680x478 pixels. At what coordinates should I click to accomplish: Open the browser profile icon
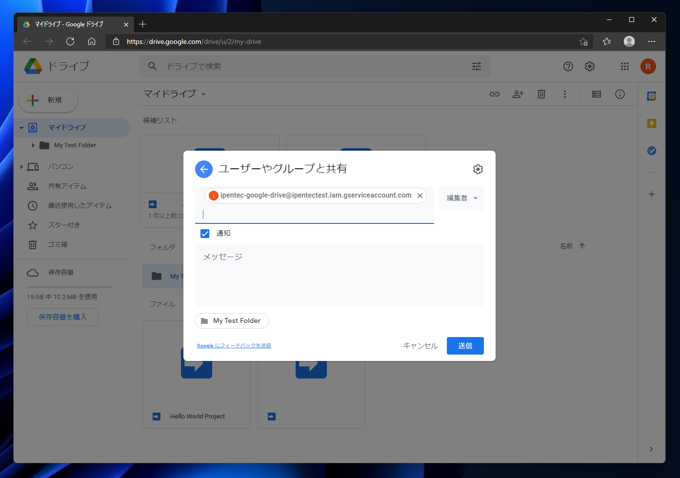[x=629, y=42]
